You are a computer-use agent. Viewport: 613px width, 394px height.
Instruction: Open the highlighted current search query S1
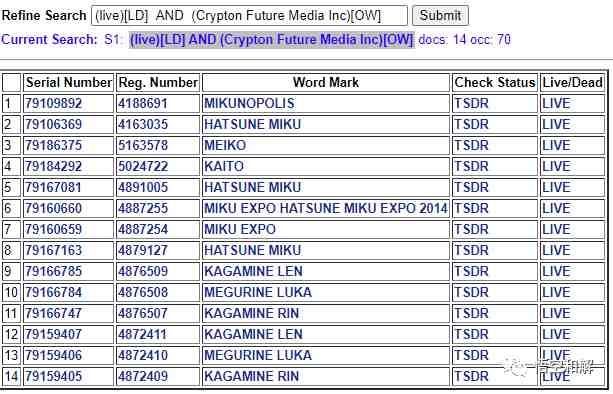pos(271,39)
